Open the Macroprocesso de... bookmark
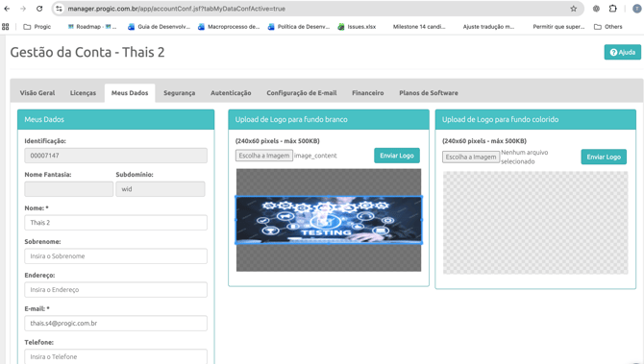 point(229,27)
